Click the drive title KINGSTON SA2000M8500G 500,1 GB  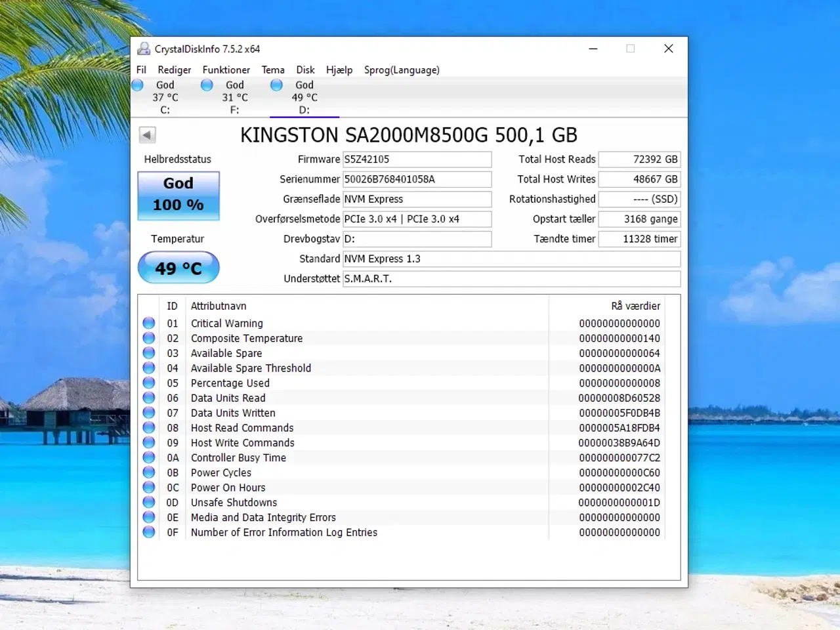pyautogui.click(x=409, y=135)
